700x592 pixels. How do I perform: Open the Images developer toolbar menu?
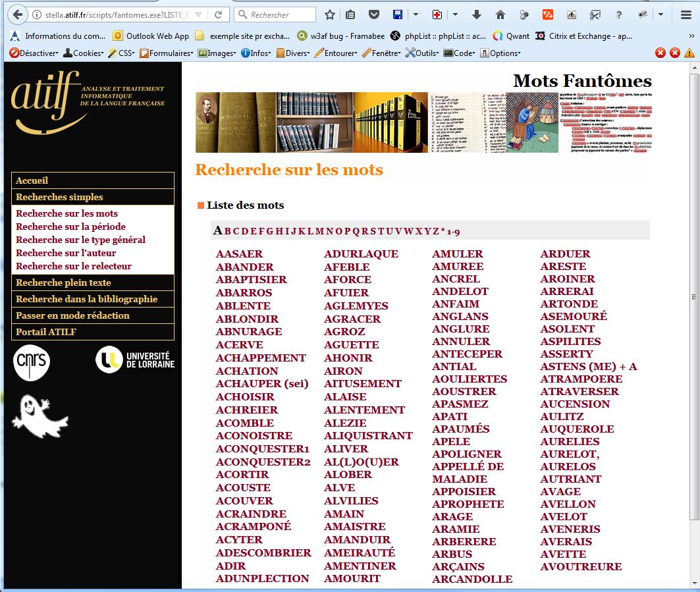pos(217,53)
